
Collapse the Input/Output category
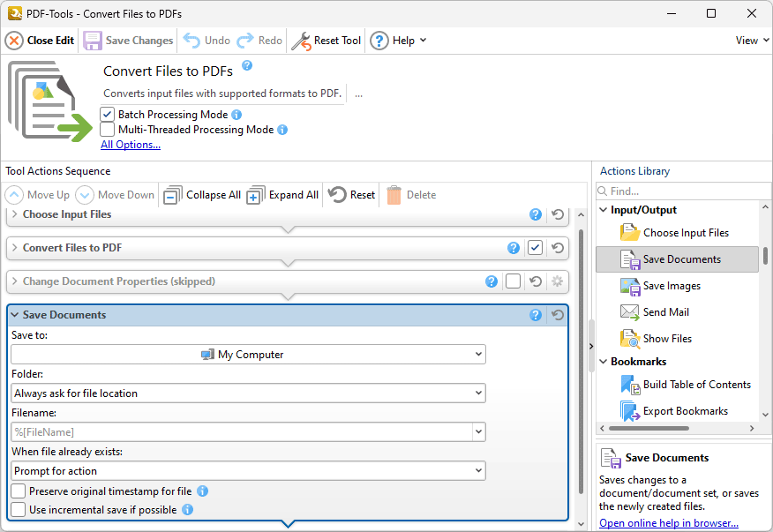[603, 210]
